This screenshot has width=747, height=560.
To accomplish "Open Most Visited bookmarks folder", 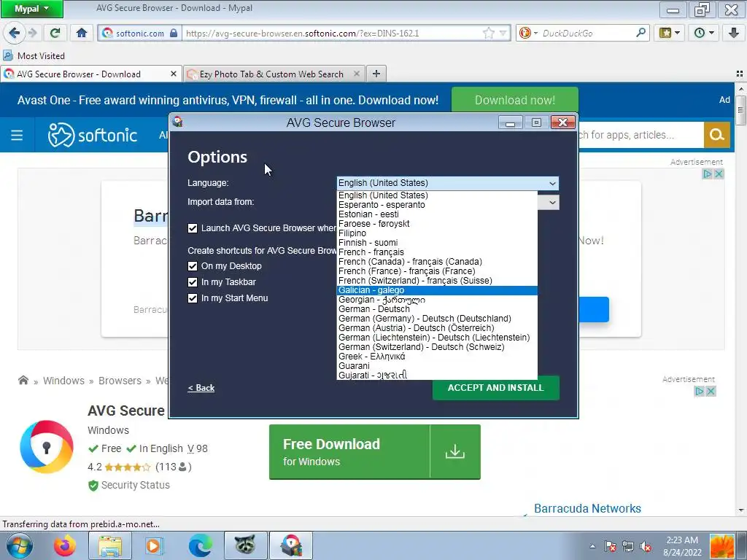I will pos(34,55).
